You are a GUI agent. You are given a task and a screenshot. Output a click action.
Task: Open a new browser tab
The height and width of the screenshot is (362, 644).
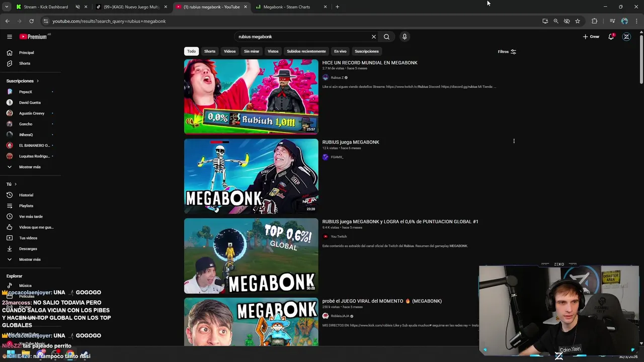tap(337, 7)
